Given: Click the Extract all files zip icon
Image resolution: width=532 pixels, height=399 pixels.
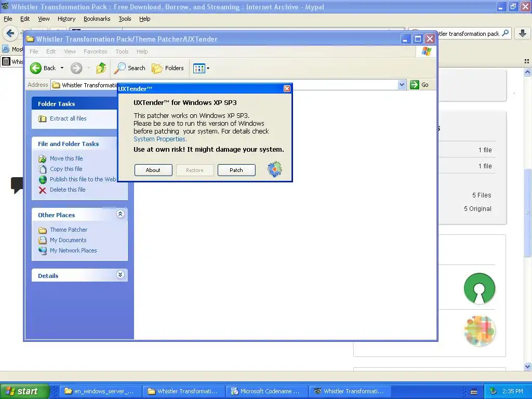Looking at the screenshot, I should (x=43, y=118).
